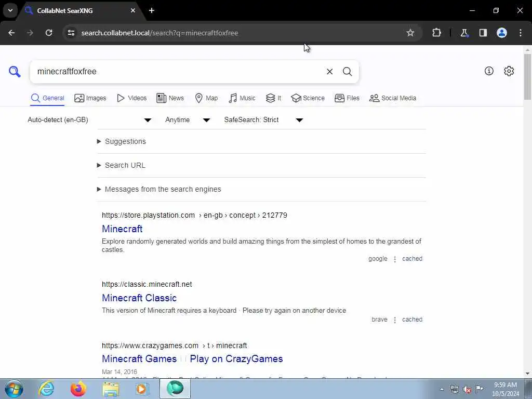Viewport: 532px width, 399px height.
Task: Bookmark this page with the star icon
Action: 410,33
